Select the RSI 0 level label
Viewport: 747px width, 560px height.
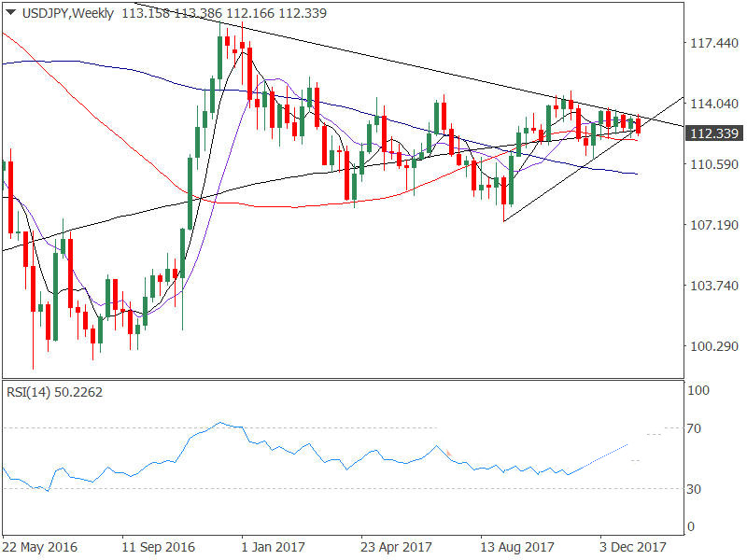point(691,527)
